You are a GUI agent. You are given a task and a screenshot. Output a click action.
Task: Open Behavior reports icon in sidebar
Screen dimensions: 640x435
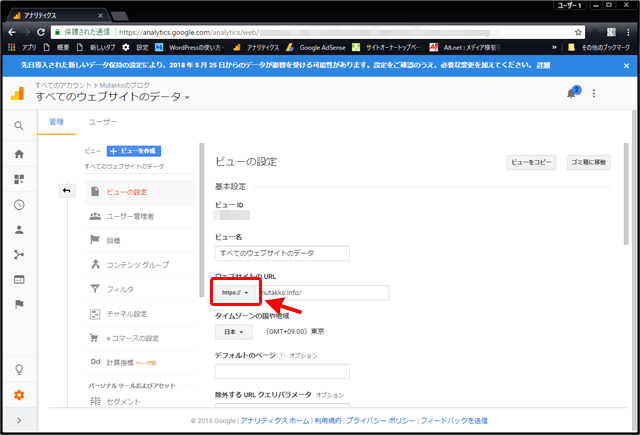[19, 280]
